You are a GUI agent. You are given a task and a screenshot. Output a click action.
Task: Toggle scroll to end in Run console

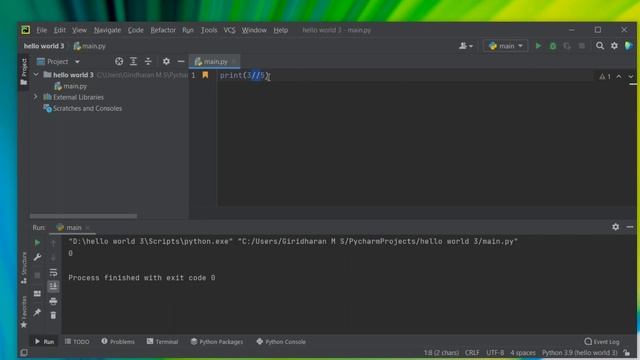click(53, 287)
